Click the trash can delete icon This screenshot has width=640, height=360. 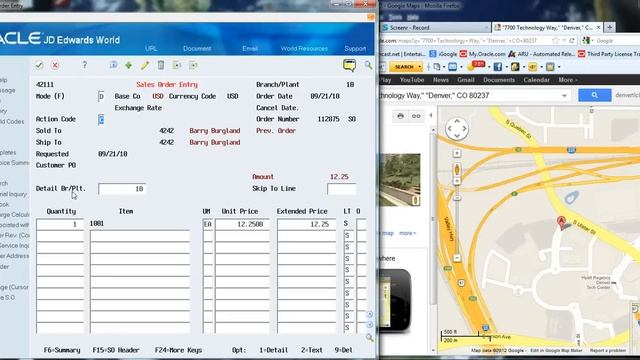pyautogui.click(x=161, y=65)
